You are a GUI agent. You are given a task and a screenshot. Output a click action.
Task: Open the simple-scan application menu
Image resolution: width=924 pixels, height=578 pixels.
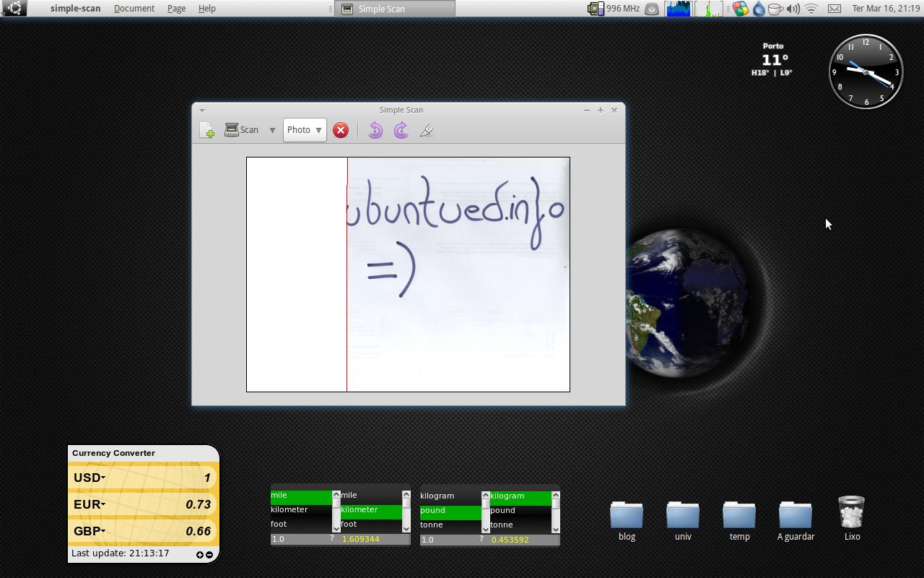pos(75,9)
